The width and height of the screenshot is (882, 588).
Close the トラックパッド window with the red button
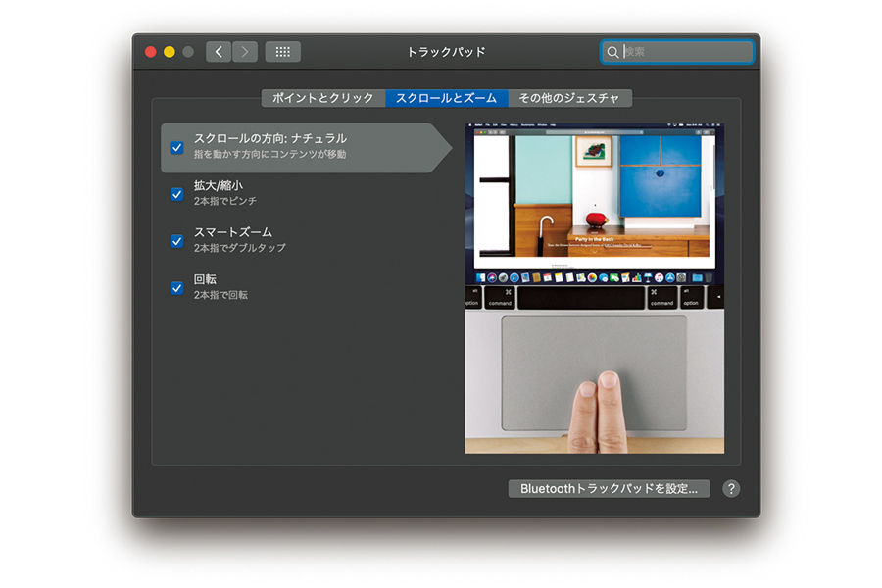(151, 52)
